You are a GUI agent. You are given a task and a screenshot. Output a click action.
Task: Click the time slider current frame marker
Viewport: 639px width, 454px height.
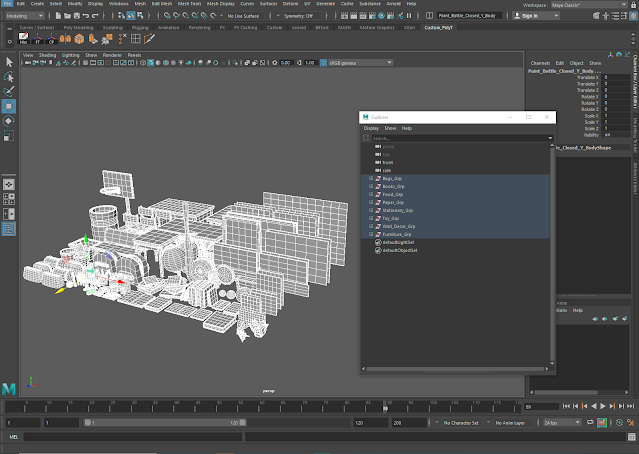coord(386,407)
